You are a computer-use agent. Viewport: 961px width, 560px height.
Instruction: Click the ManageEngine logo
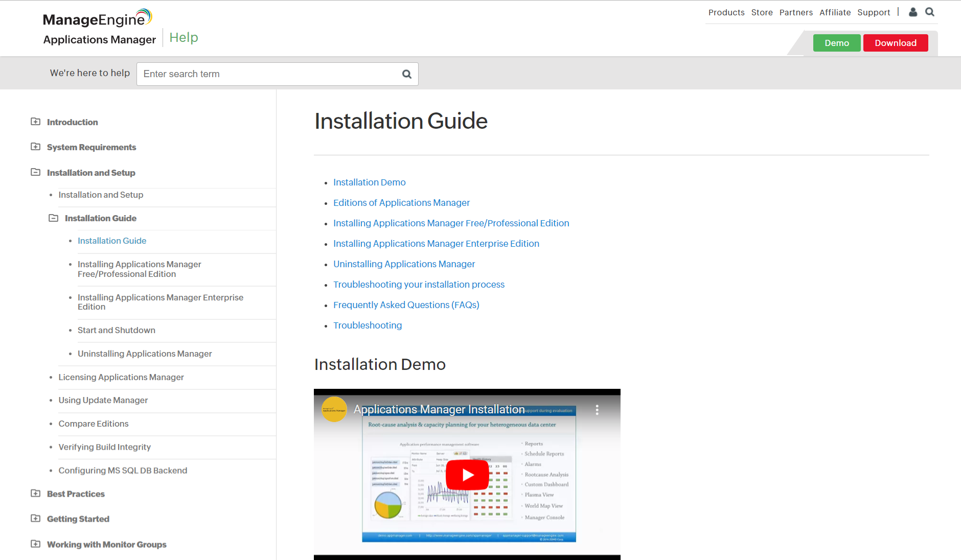click(x=97, y=18)
